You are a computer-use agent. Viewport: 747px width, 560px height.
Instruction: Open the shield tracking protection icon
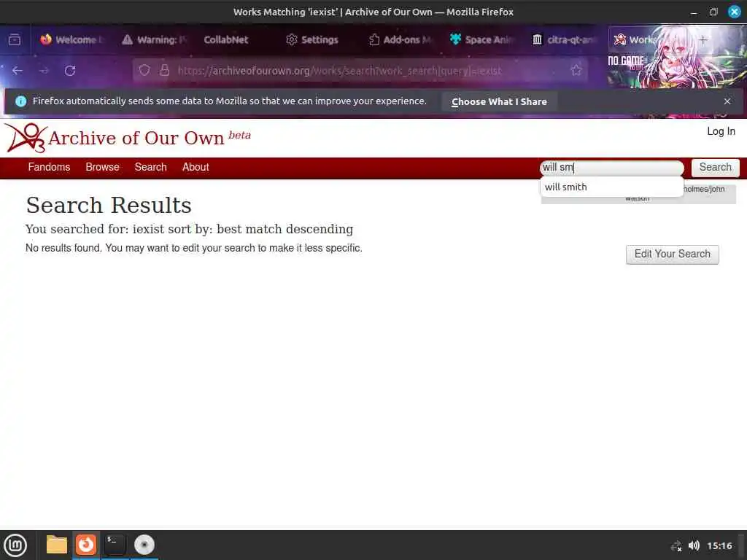144,71
